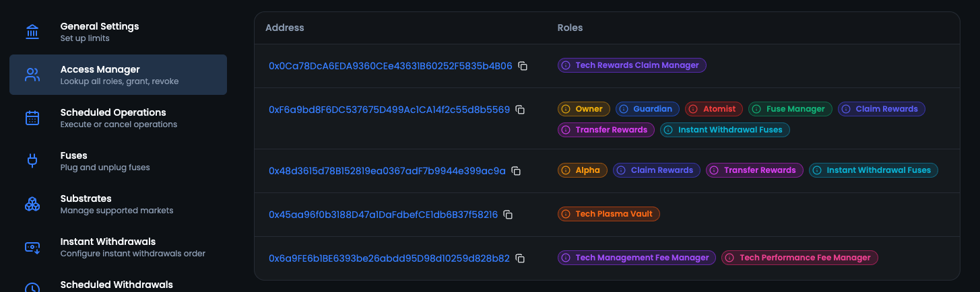Select Access Manager in sidebar
This screenshot has height=292, width=980.
coord(118,75)
